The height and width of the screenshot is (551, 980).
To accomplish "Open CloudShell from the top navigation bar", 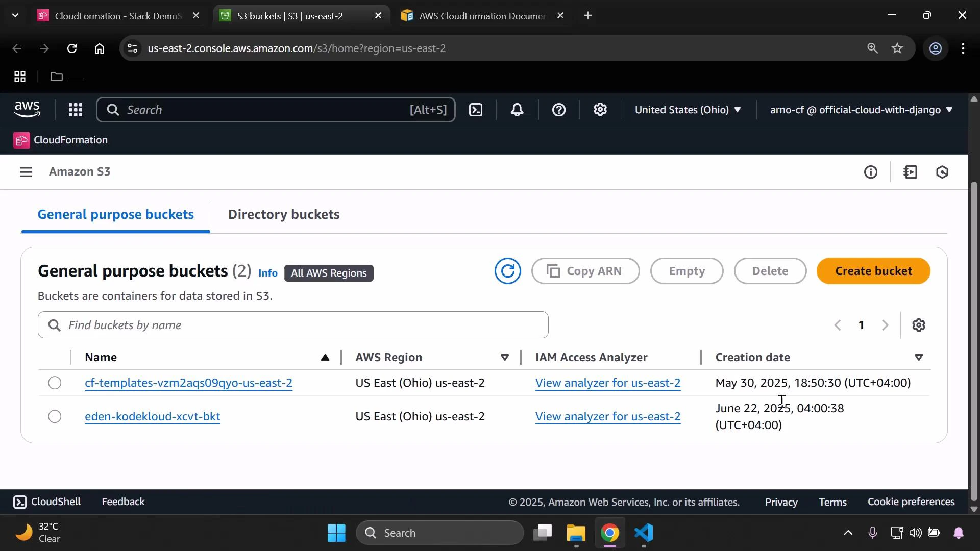I will point(476,110).
